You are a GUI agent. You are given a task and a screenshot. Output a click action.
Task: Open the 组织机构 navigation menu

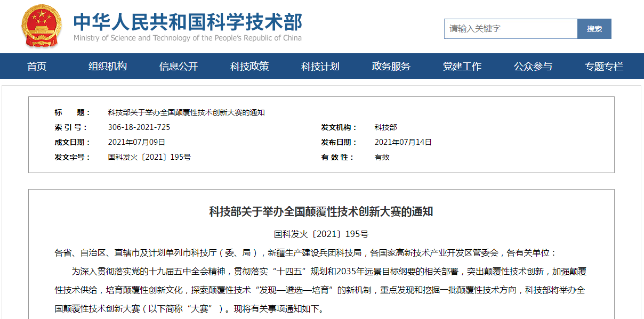point(107,66)
